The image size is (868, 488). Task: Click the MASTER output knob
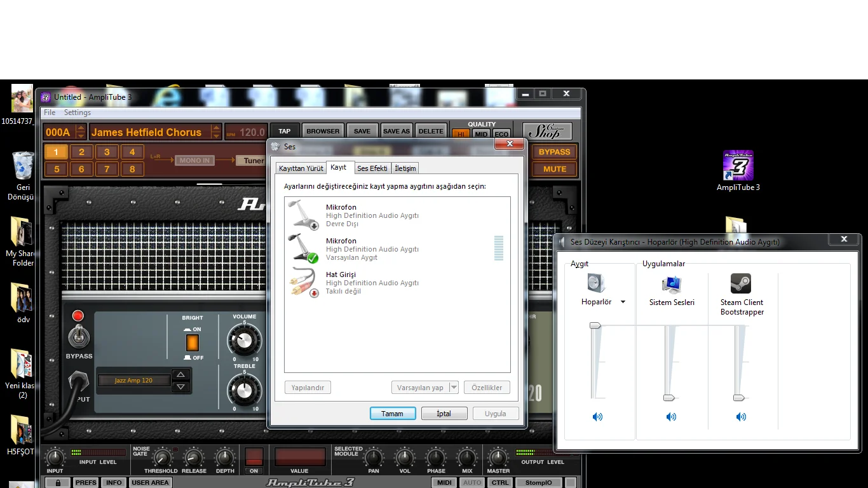click(498, 457)
